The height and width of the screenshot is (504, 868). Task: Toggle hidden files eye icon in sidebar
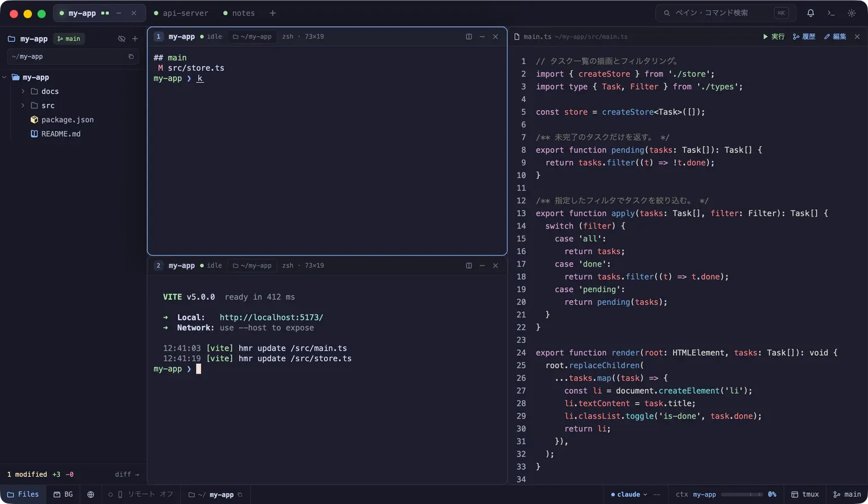pos(121,39)
